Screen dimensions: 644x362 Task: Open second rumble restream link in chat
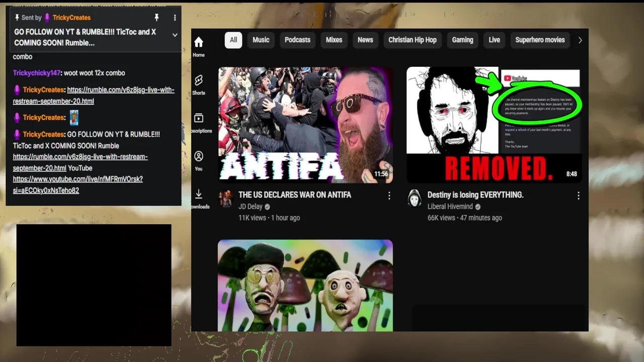click(80, 162)
